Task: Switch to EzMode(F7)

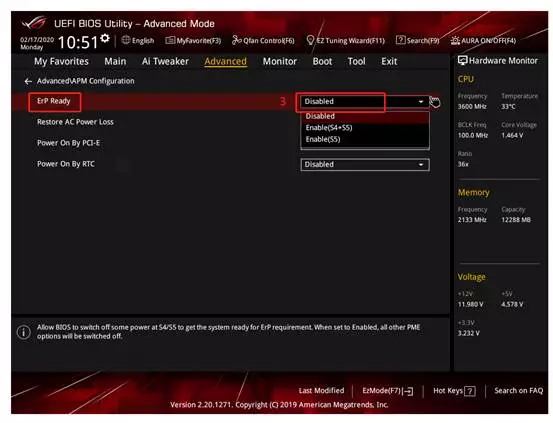Action: point(388,391)
